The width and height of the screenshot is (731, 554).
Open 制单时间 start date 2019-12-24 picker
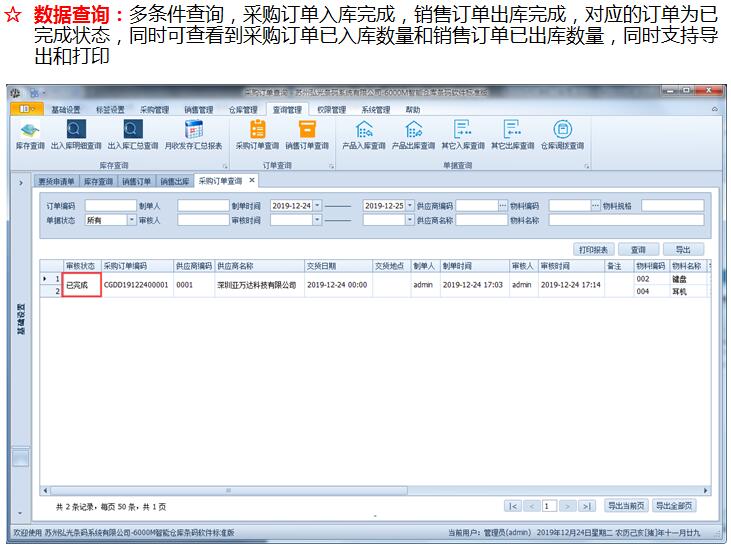click(317, 206)
